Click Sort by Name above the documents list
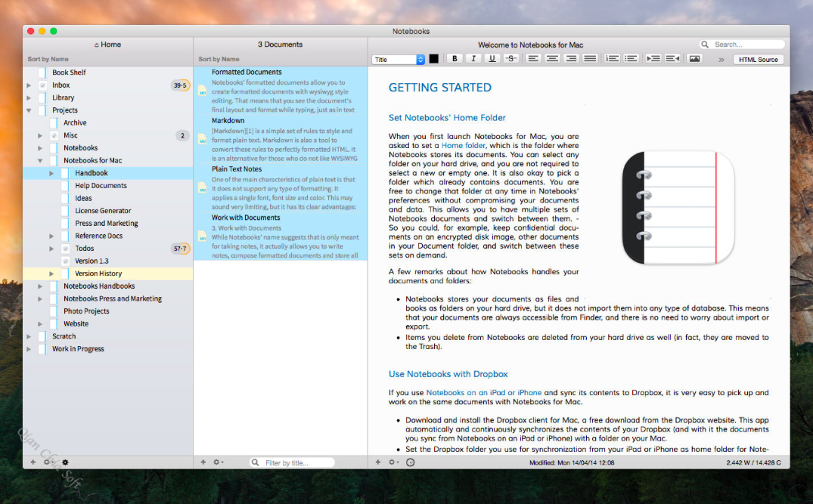This screenshot has width=813, height=504. point(219,59)
